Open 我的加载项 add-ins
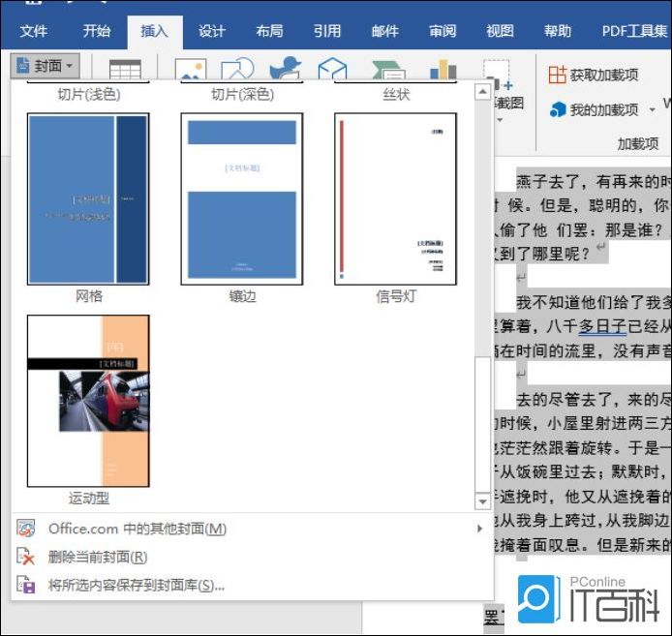This screenshot has width=672, height=636. point(595,110)
